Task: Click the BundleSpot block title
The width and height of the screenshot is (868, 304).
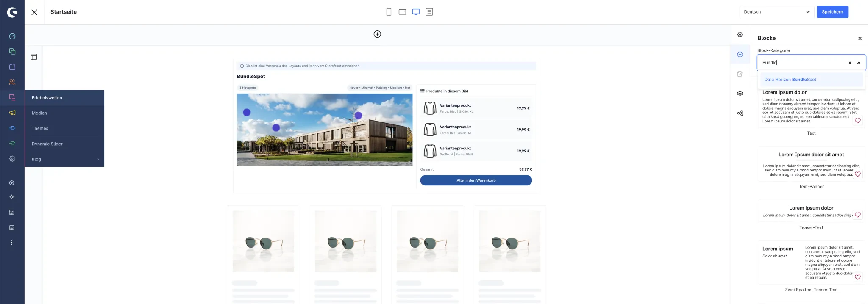Action: [x=251, y=77]
